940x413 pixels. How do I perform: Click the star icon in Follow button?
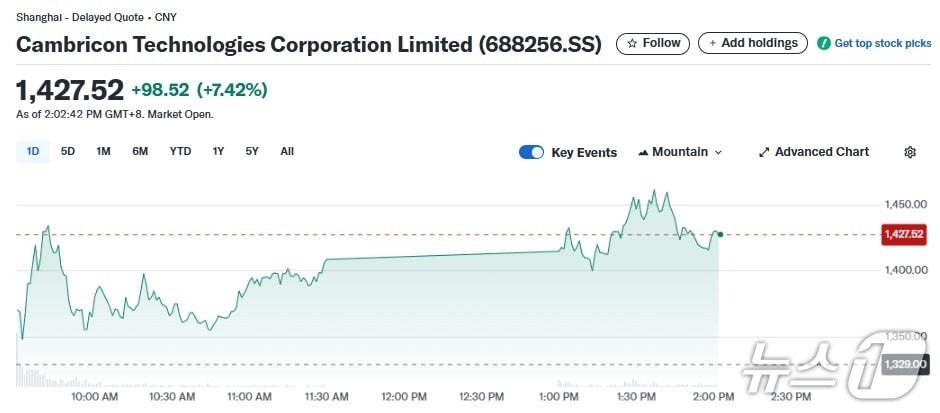[x=631, y=43]
